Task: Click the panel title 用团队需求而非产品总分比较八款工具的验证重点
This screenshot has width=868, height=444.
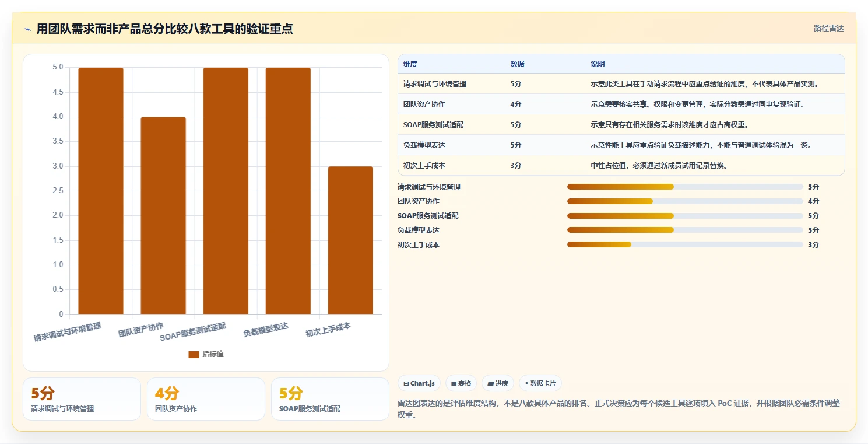Action: (x=164, y=29)
